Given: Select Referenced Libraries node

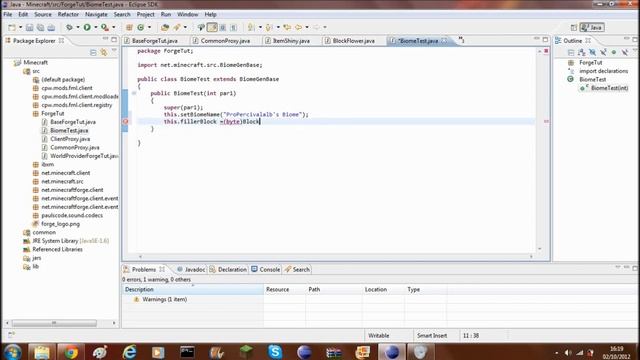Looking at the screenshot, I should click(57, 249).
